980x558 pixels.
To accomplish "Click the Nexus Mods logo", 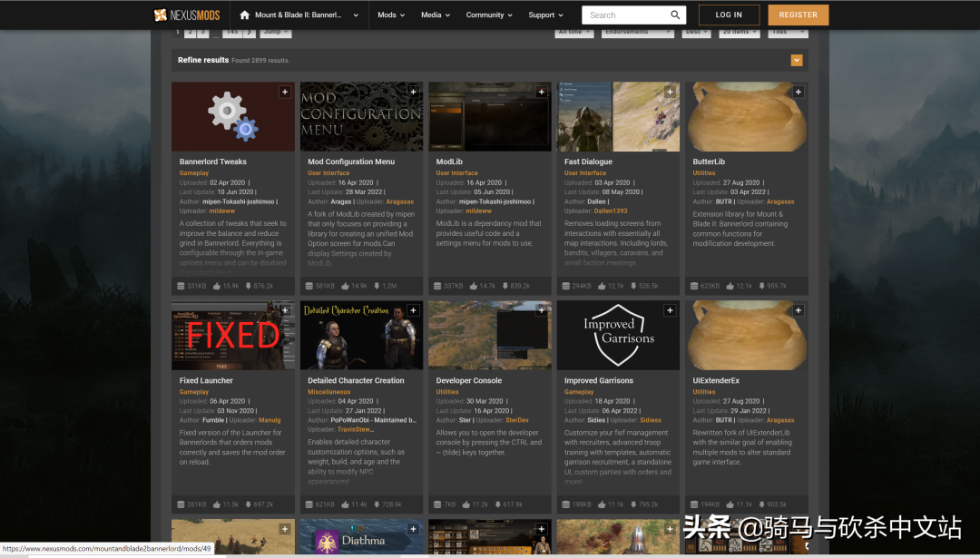I will tap(186, 15).
